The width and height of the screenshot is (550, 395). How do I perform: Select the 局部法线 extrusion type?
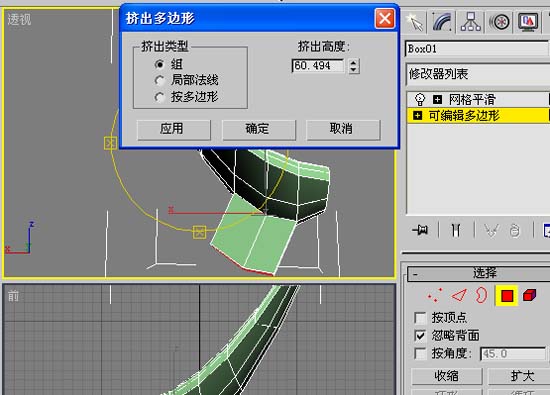159,80
